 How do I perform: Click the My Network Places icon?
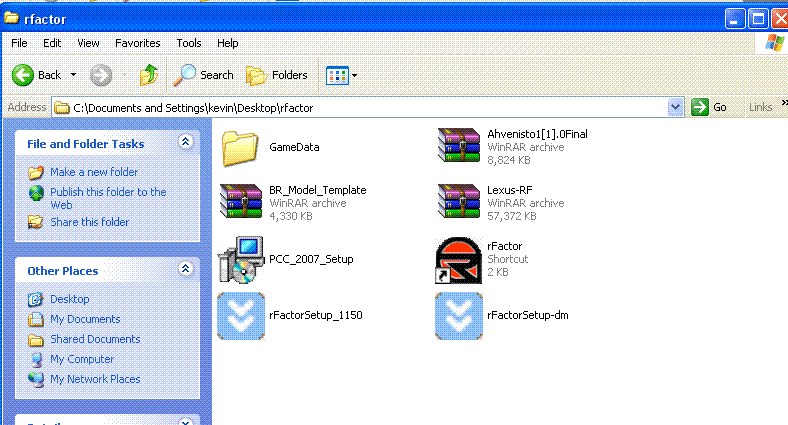coord(36,379)
